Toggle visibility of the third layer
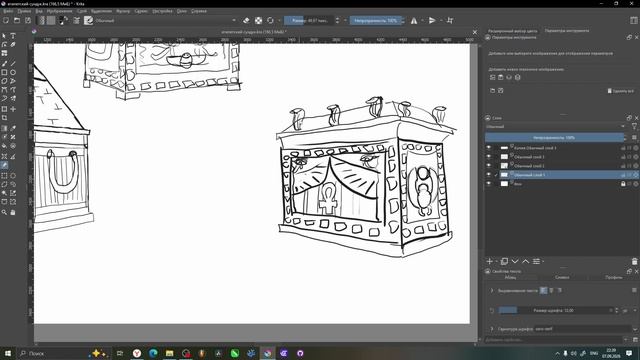This screenshot has height=360, width=640. point(489,166)
